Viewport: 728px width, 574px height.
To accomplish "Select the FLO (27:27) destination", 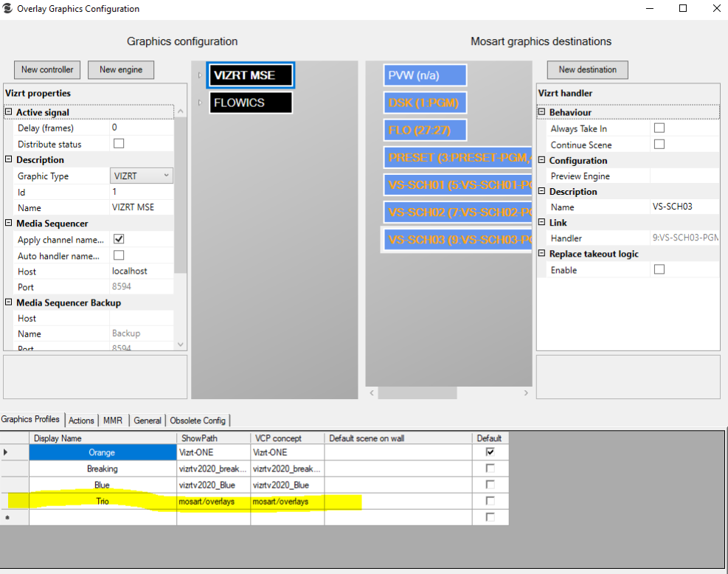I will (425, 131).
